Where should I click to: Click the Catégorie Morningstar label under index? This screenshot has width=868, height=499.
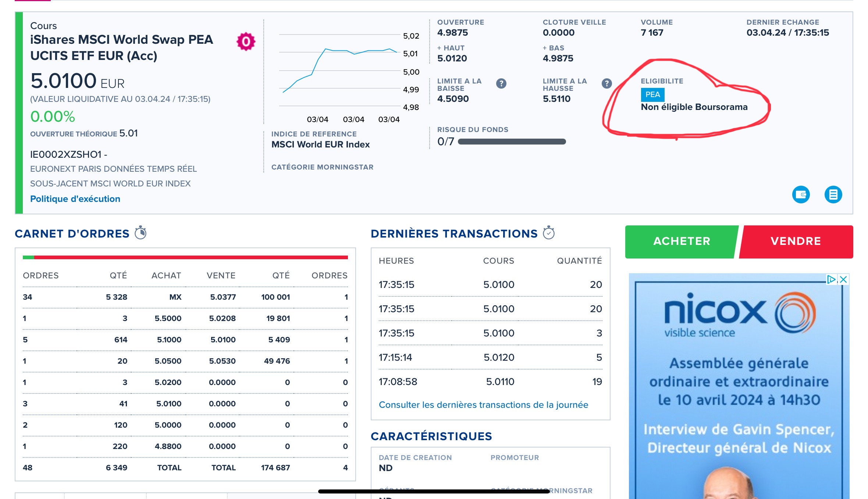point(322,167)
